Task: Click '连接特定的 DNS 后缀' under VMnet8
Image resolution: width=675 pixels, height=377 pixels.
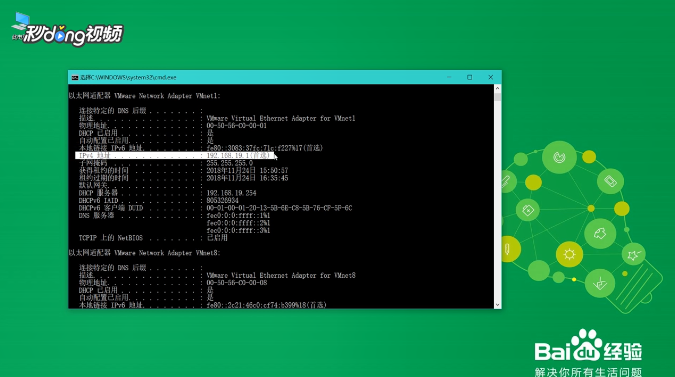Action: 113,268
